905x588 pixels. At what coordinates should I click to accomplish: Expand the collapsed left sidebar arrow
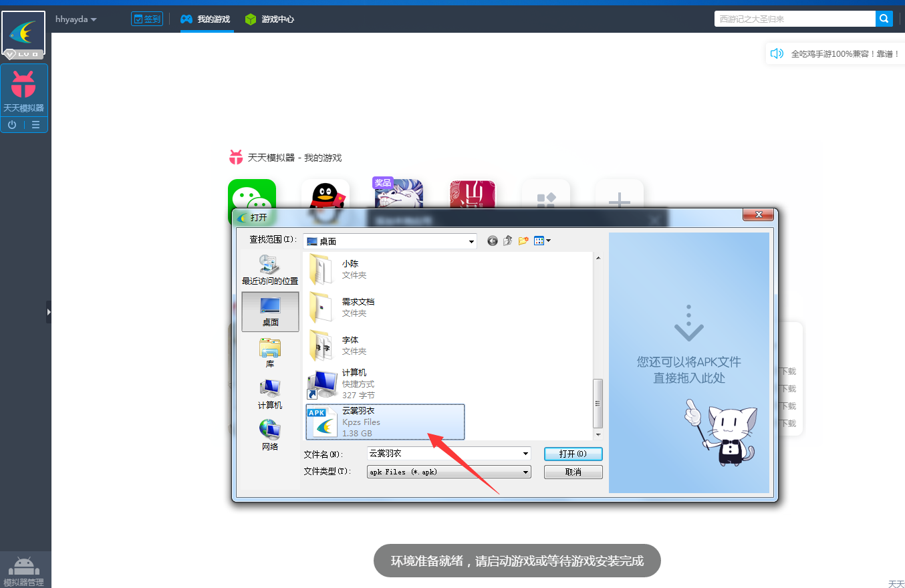49,311
